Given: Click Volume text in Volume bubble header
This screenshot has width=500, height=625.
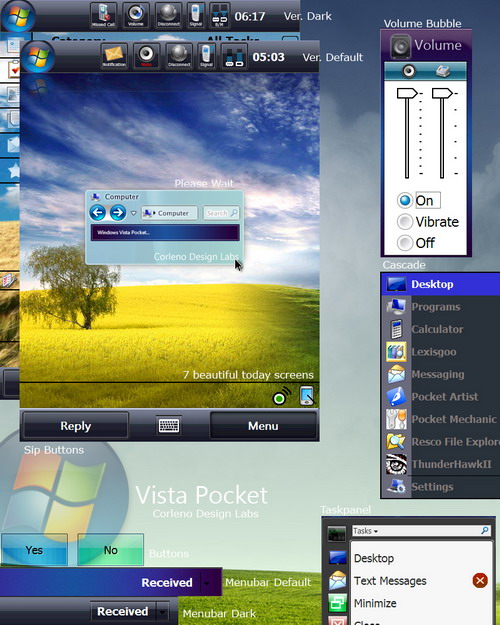Looking at the screenshot, I should (x=438, y=45).
